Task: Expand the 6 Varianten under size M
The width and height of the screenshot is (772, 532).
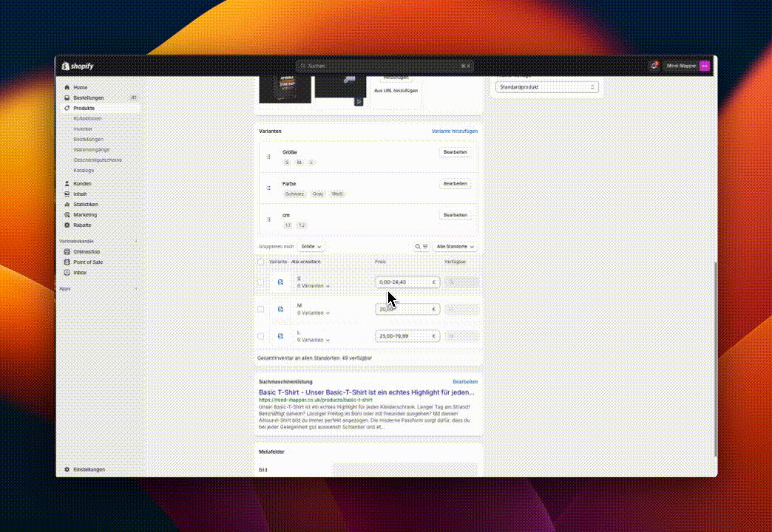Action: [x=313, y=313]
